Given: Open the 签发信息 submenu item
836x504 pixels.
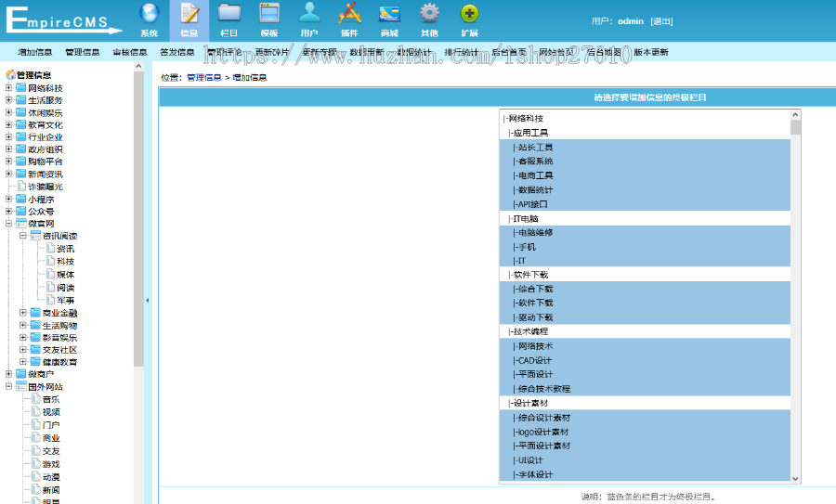Looking at the screenshot, I should (177, 52).
